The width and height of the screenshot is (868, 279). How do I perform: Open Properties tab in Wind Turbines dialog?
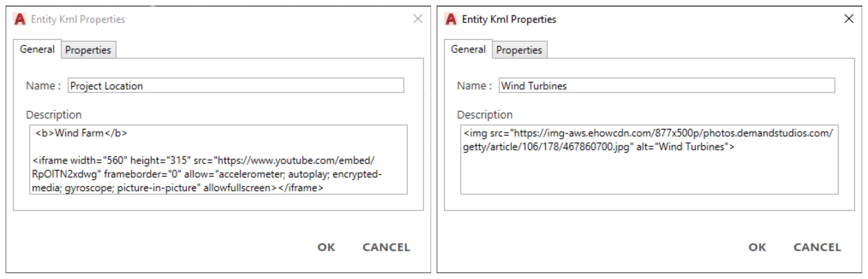[x=519, y=50]
